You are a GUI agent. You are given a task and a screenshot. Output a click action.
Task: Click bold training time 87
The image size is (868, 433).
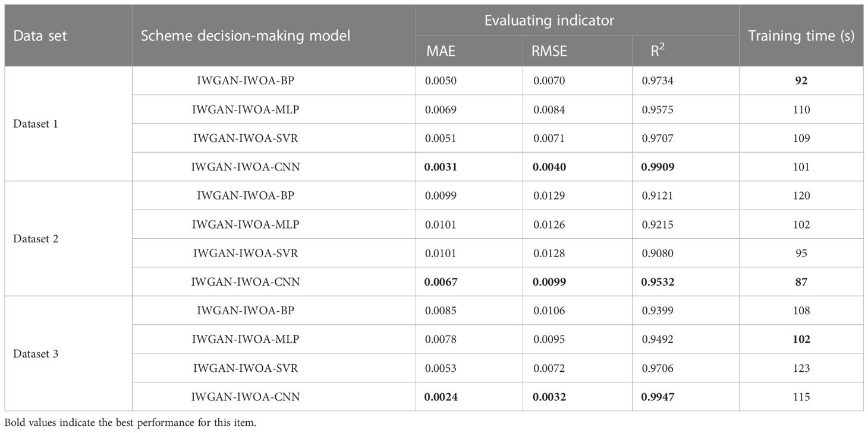801,282
